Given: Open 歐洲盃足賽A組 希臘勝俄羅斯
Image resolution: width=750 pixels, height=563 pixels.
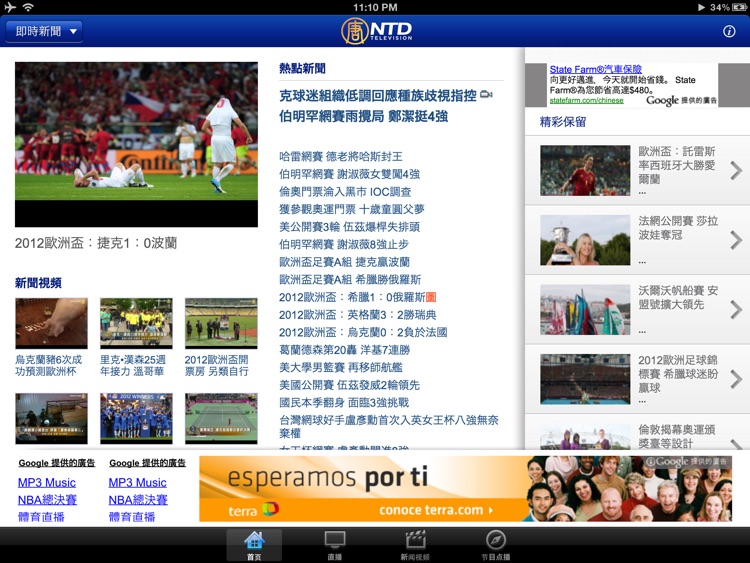Looking at the screenshot, I should pos(350,279).
